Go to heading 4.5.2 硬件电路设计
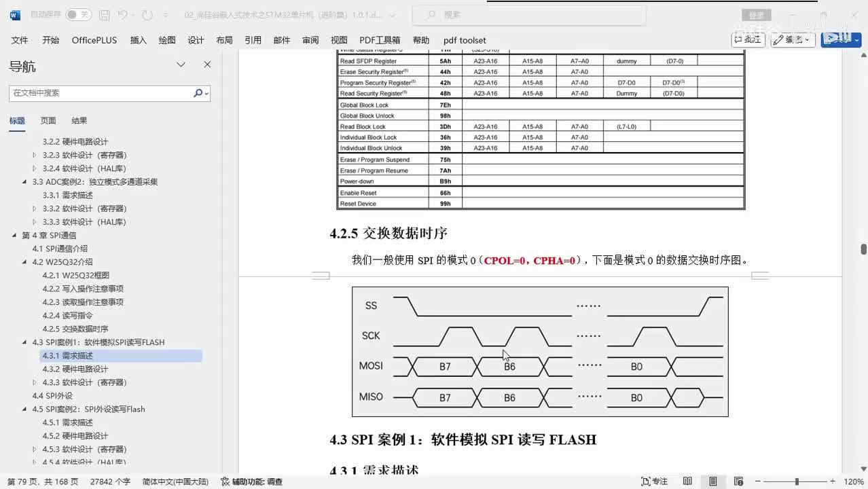 [x=75, y=436]
